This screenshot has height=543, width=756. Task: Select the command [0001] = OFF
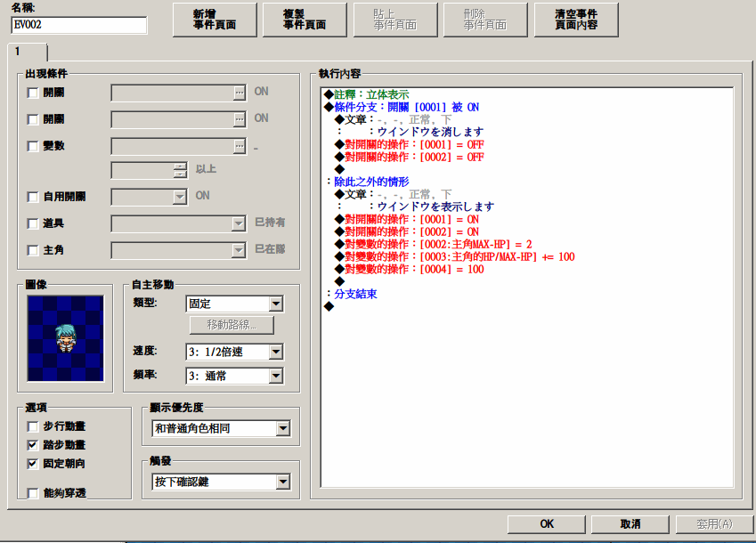410,144
